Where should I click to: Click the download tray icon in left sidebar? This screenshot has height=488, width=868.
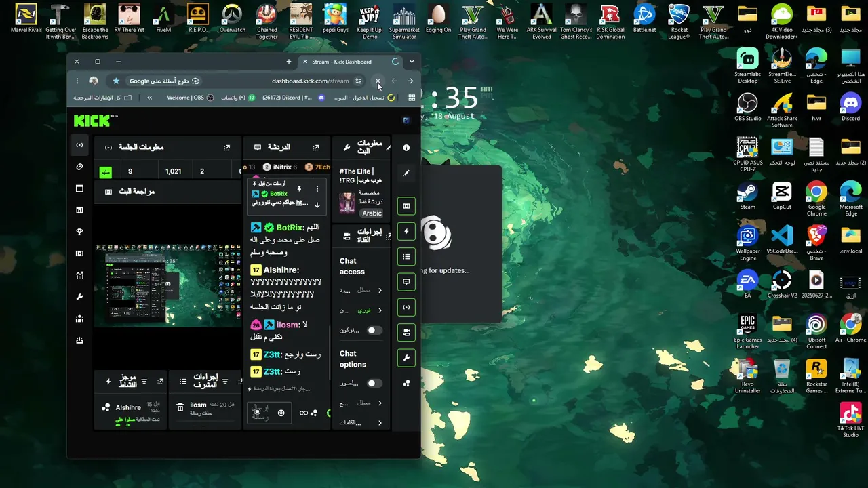coord(79,340)
